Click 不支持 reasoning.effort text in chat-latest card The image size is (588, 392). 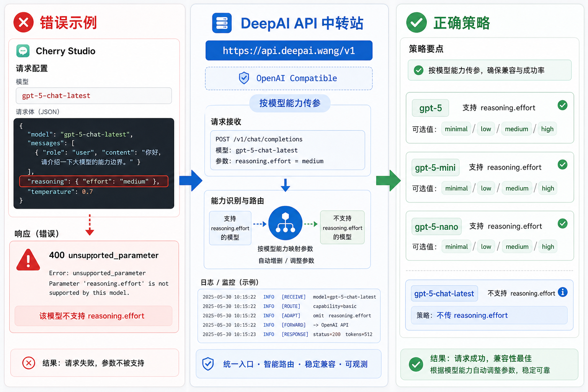521,293
